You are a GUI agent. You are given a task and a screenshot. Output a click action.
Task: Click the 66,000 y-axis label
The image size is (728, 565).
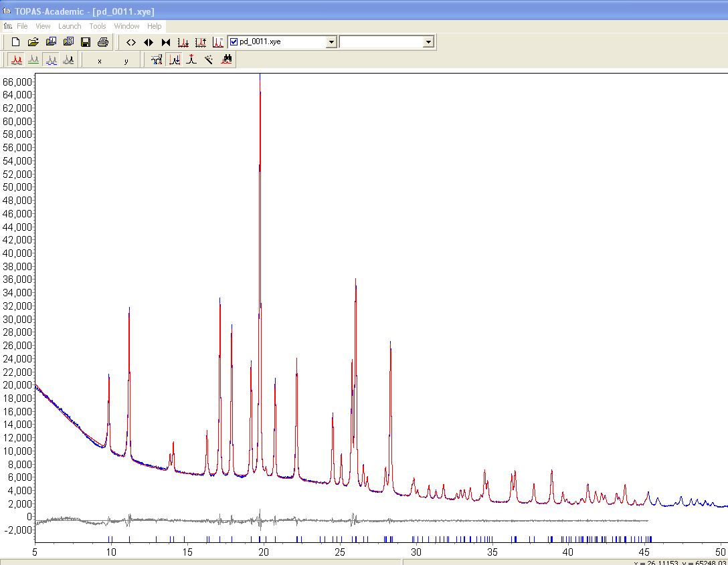click(x=17, y=82)
